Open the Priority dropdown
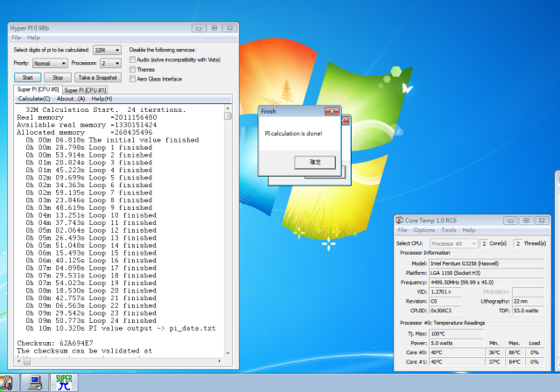Viewport: 560px width, 392px height. tap(50, 63)
